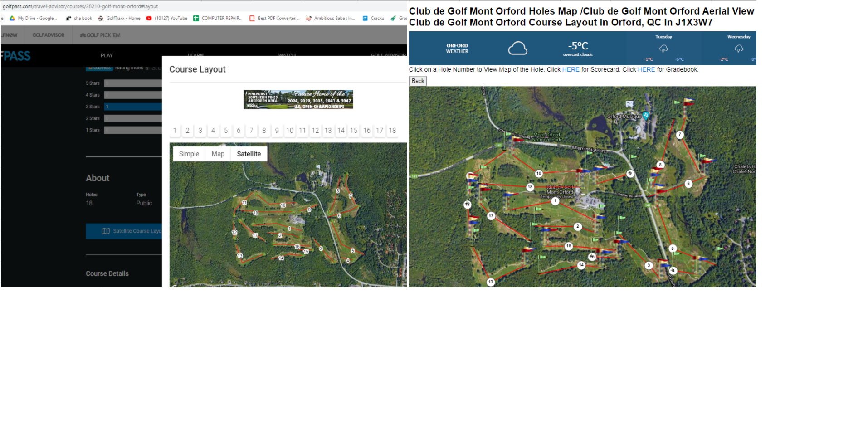868x424 pixels.
Task: Click the 5 Stars rating bar
Action: [133, 83]
